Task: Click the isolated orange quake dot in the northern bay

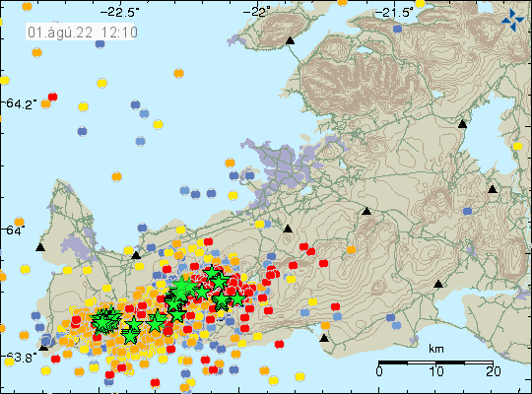Action: tap(178, 73)
